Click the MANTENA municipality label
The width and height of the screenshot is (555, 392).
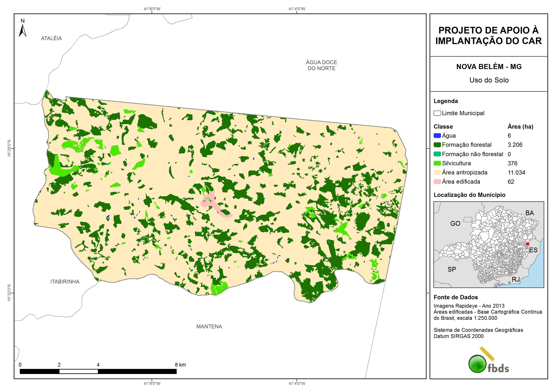click(x=209, y=327)
